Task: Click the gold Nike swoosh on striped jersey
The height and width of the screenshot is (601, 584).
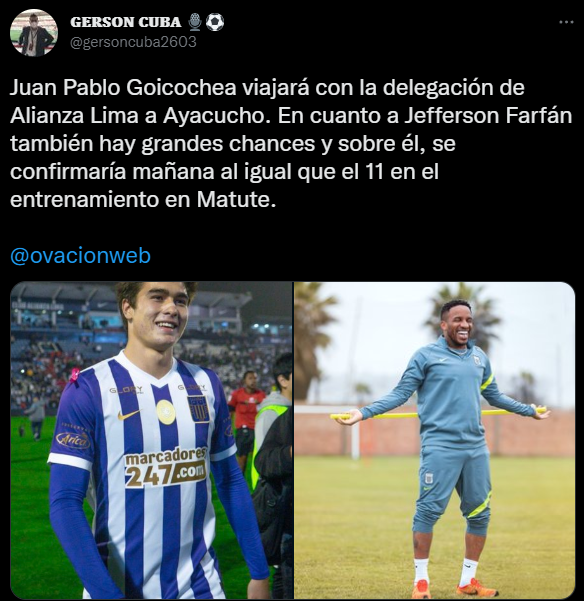Action: point(128,414)
